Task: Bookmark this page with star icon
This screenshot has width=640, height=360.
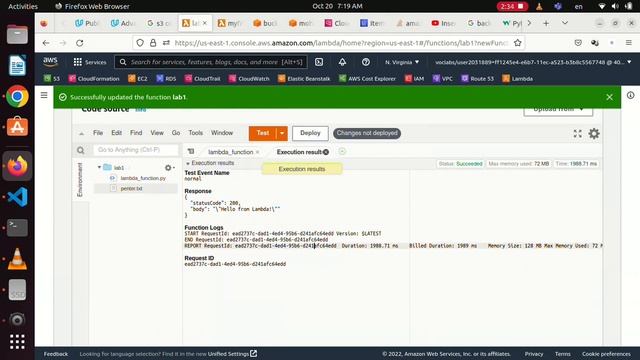Action: pos(518,43)
